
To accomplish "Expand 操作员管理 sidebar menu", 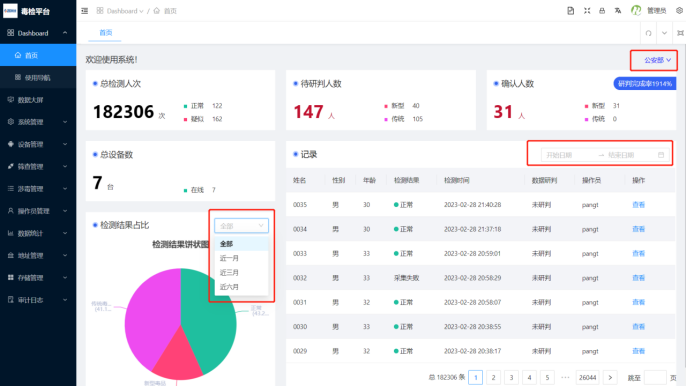I will 38,211.
